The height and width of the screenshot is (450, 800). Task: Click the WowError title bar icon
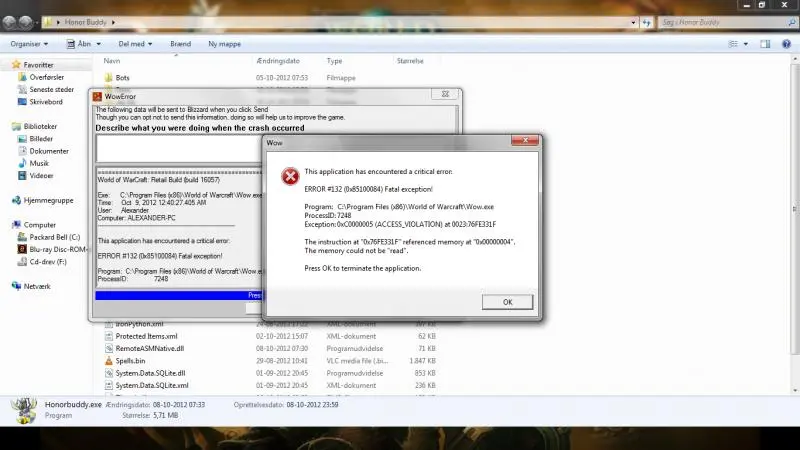point(97,96)
